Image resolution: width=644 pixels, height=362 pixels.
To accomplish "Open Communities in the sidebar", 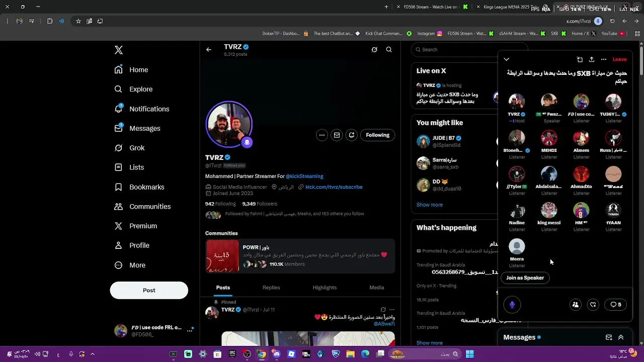I will [142, 207].
